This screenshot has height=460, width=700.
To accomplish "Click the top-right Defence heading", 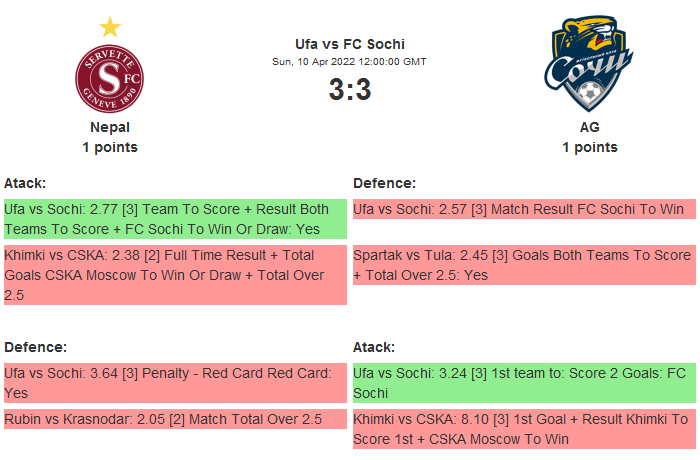I will (384, 183).
